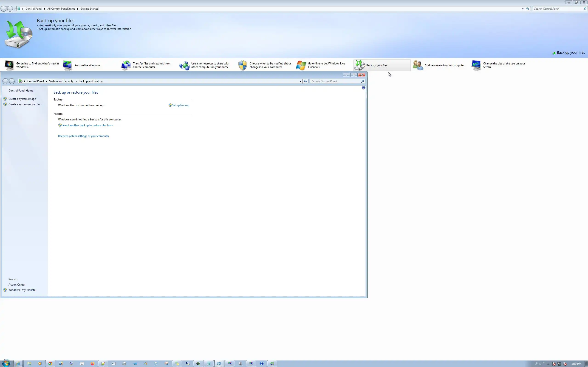This screenshot has width=588, height=367.
Task: Show hidden system tray icons
Action: click(548, 364)
